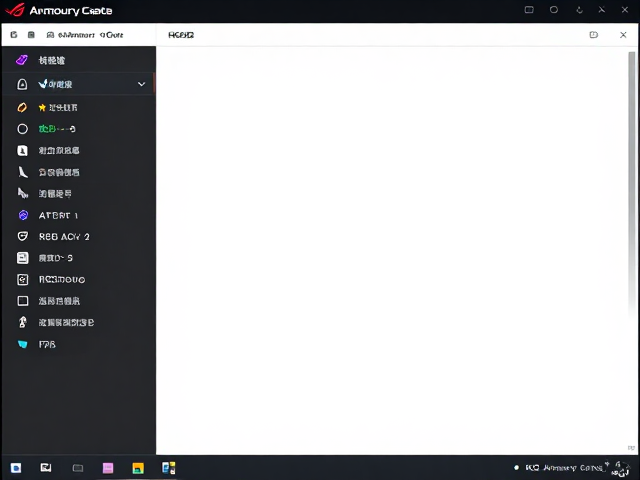The height and width of the screenshot is (480, 640).
Task: Click the arrow icon in title bar
Action: pos(579,10)
